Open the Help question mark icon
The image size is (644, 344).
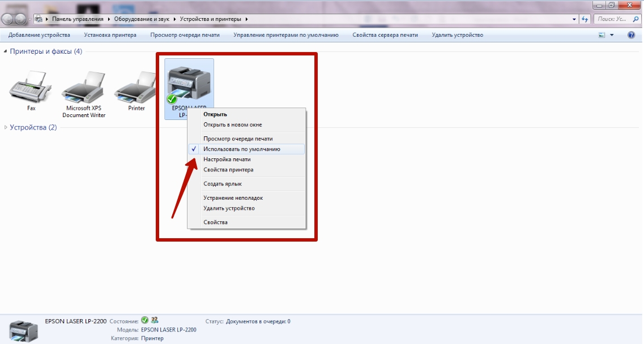[x=632, y=35]
